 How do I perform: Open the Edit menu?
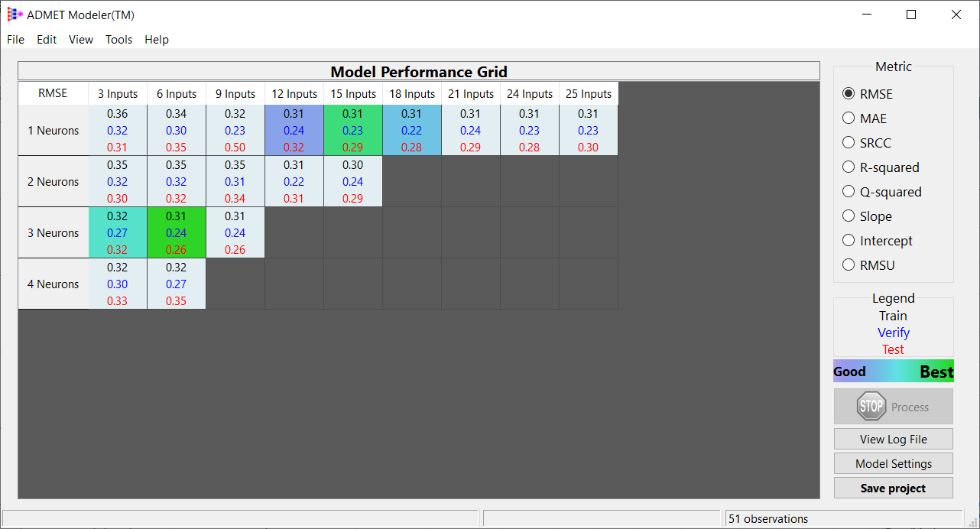47,40
